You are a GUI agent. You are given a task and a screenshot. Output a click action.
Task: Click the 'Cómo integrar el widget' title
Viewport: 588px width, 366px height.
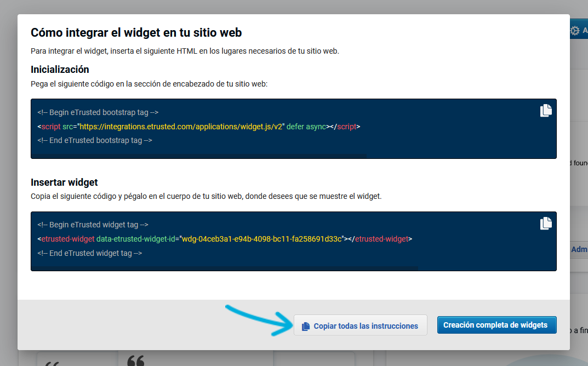[x=136, y=33]
